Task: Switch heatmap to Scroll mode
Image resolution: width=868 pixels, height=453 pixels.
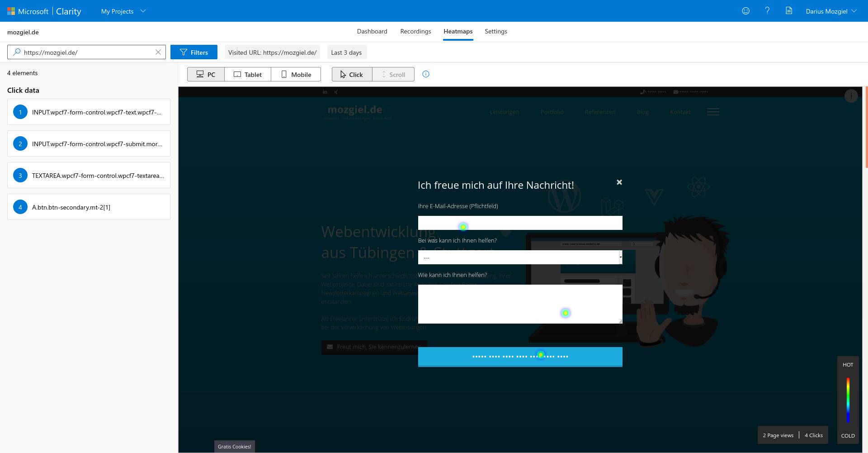Action: pyautogui.click(x=393, y=74)
